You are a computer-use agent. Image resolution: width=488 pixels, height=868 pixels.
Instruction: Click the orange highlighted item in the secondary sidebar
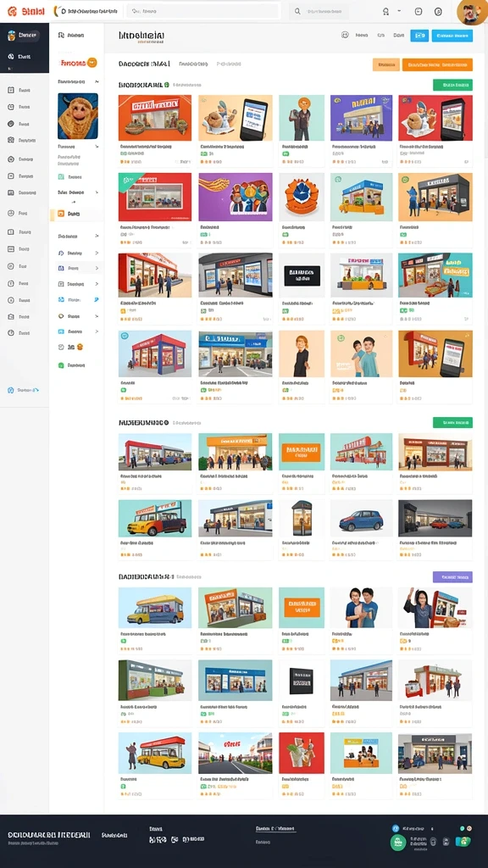coord(75,214)
